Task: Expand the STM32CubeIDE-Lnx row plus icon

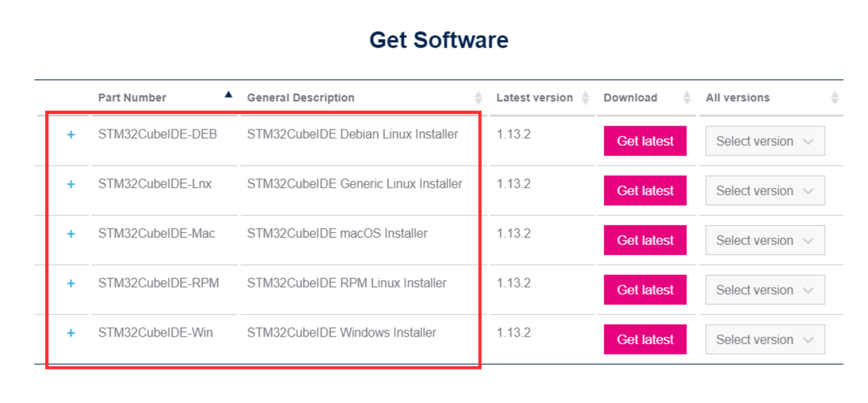Action: pos(71,184)
